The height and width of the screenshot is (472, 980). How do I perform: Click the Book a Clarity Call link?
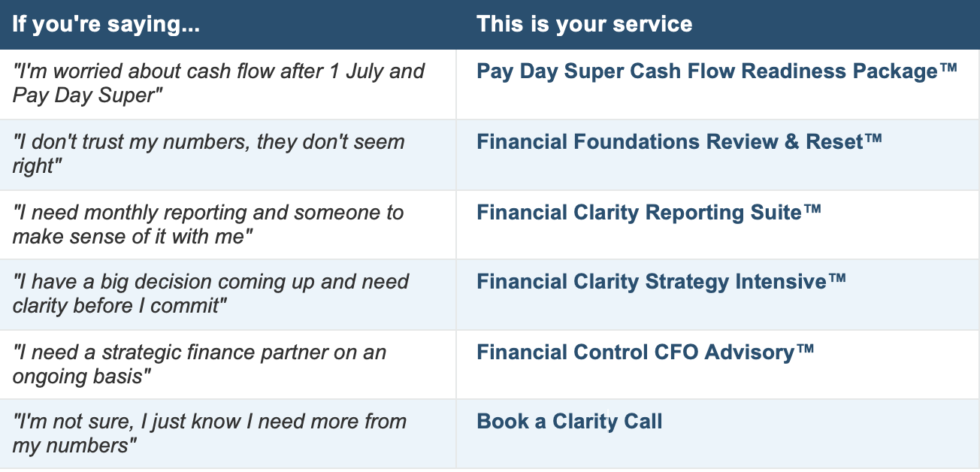570,422
